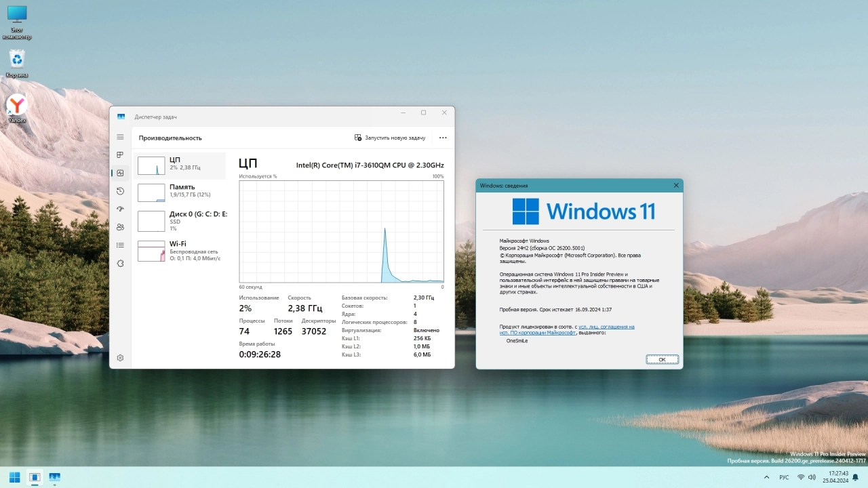868x488 pixels.
Task: Select the Память memory entry
Action: pyautogui.click(x=180, y=192)
